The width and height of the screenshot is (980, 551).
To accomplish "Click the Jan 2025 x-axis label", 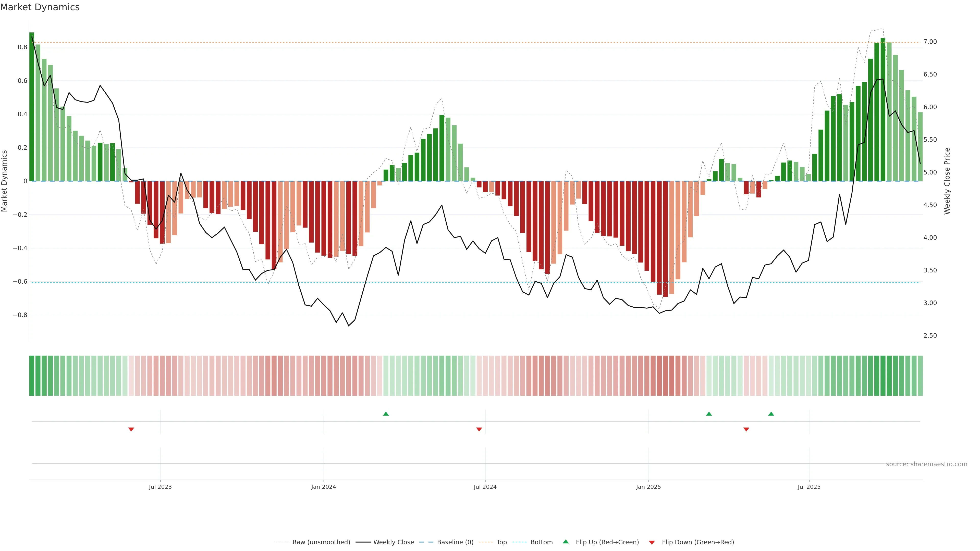I will 648,487.
